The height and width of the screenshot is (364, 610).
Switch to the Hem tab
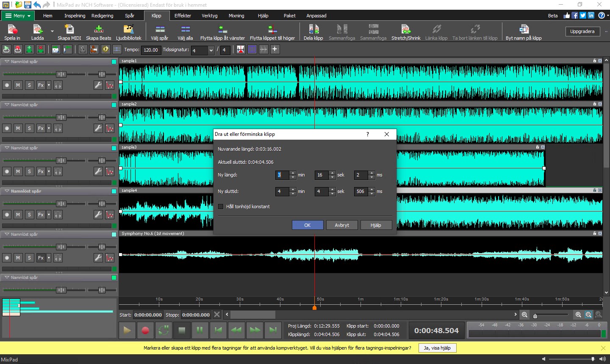tap(48, 16)
